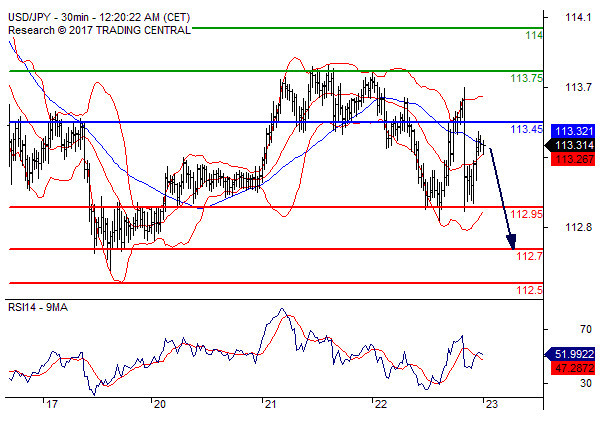The width and height of the screenshot is (608, 423).
Task: Click the 112.8 axis value
Action: coord(578,227)
